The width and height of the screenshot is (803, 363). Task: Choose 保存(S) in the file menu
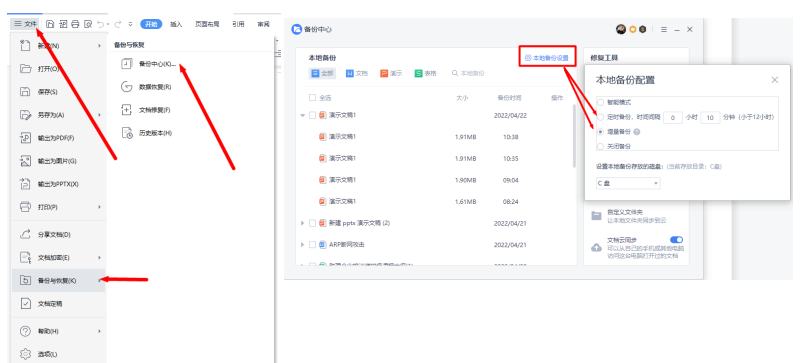coord(58,92)
